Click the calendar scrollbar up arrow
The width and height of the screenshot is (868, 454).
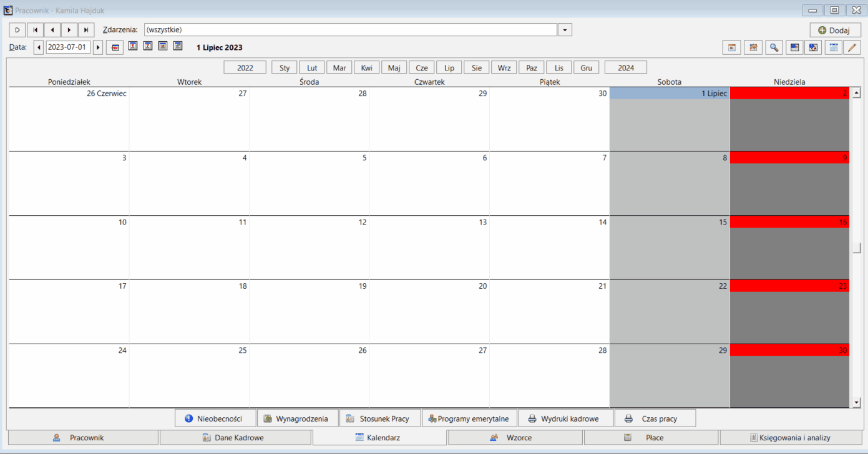coord(857,94)
